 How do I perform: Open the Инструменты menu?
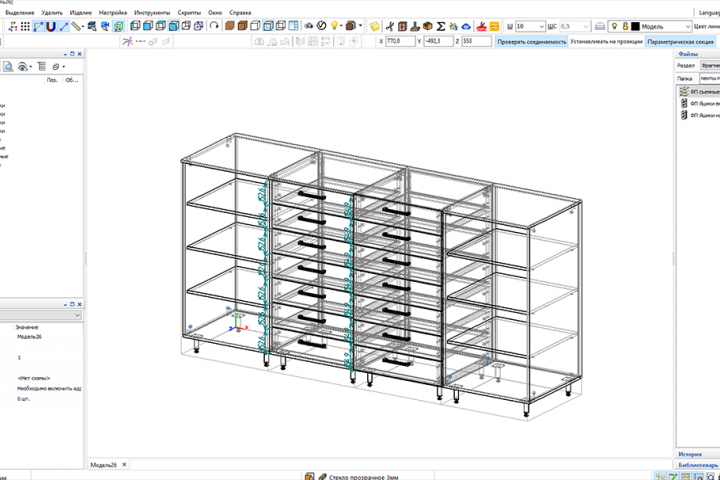coord(152,12)
